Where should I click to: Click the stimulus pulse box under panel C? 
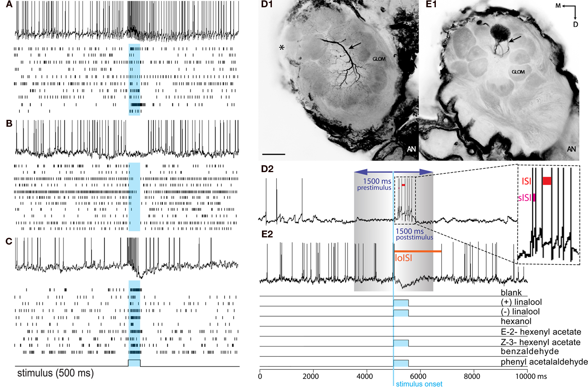[134, 363]
